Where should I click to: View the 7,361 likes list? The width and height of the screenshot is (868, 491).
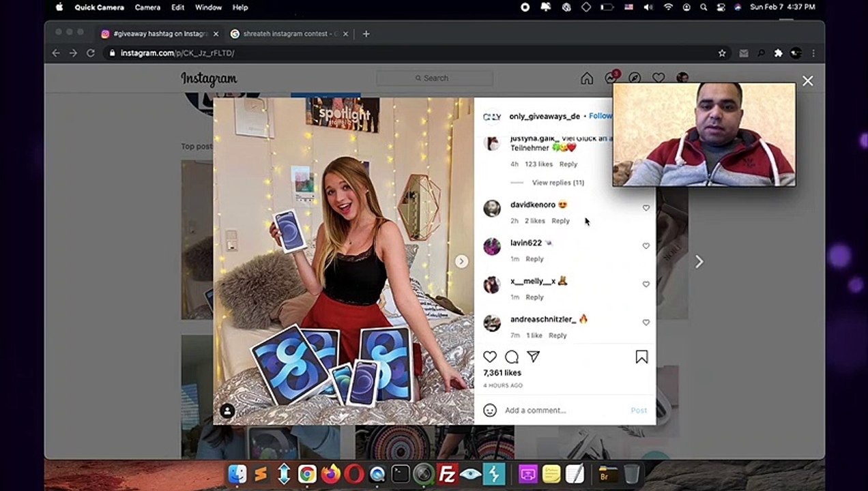[x=502, y=373]
